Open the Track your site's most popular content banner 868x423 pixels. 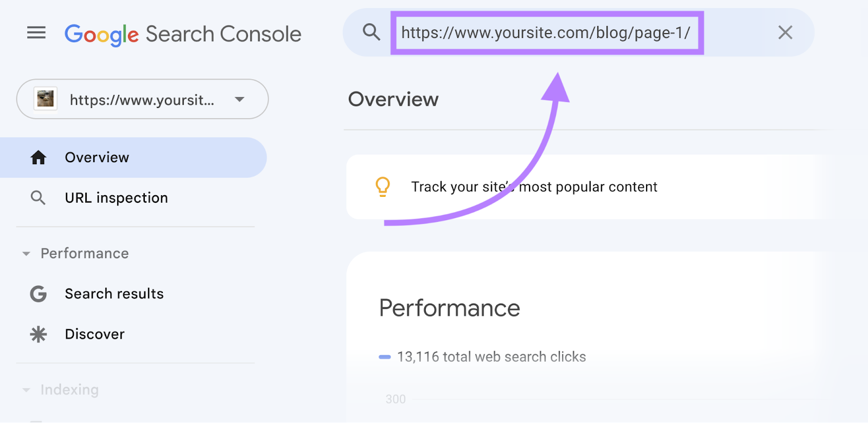tap(534, 187)
